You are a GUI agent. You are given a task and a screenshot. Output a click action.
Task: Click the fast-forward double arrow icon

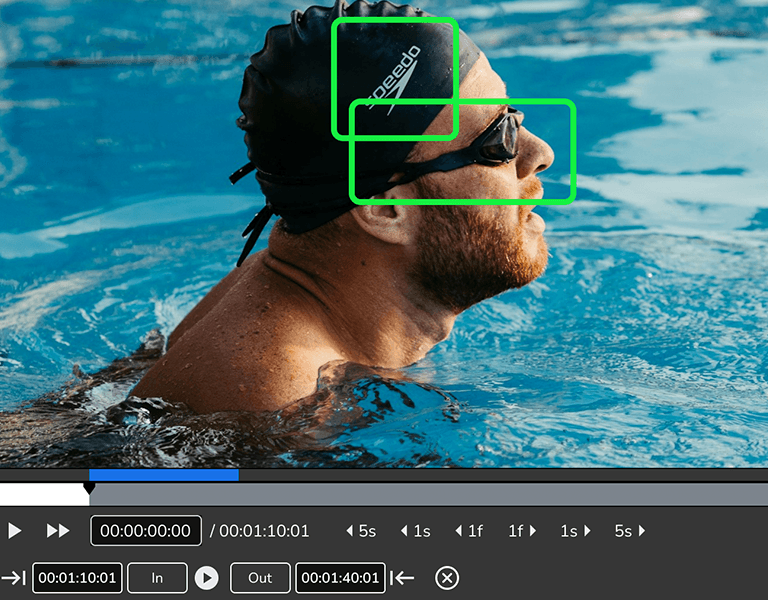[x=58, y=531]
